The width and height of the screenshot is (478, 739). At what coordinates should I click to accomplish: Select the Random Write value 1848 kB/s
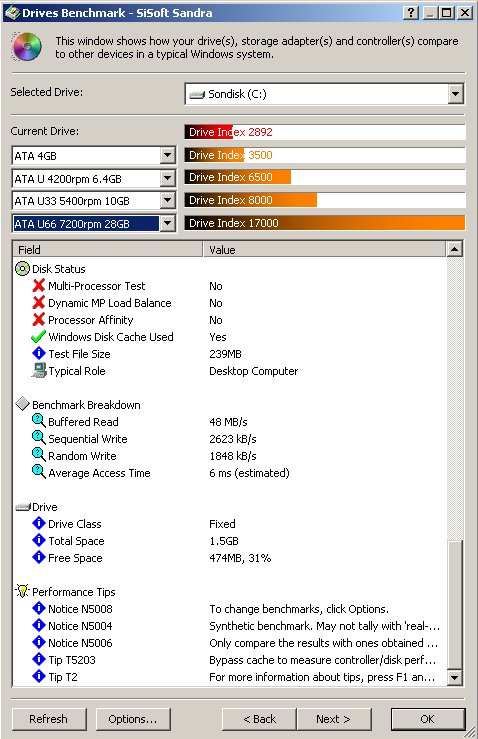[233, 456]
